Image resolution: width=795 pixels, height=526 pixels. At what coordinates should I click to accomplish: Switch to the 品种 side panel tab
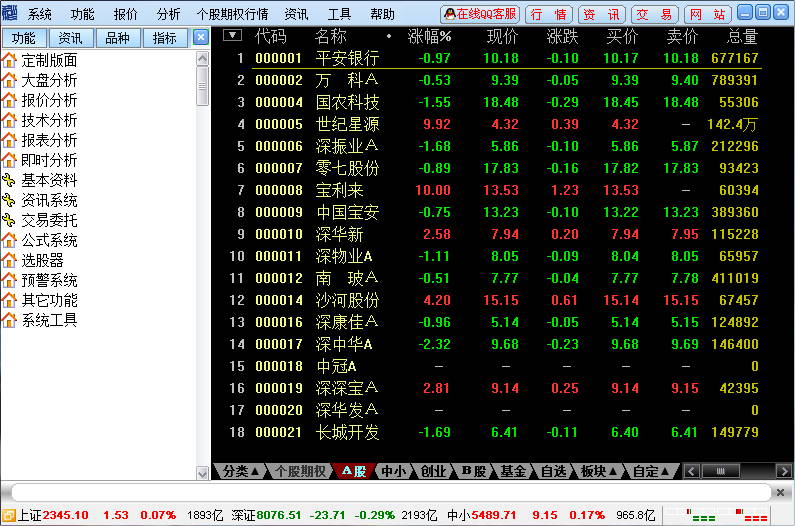pyautogui.click(x=117, y=38)
